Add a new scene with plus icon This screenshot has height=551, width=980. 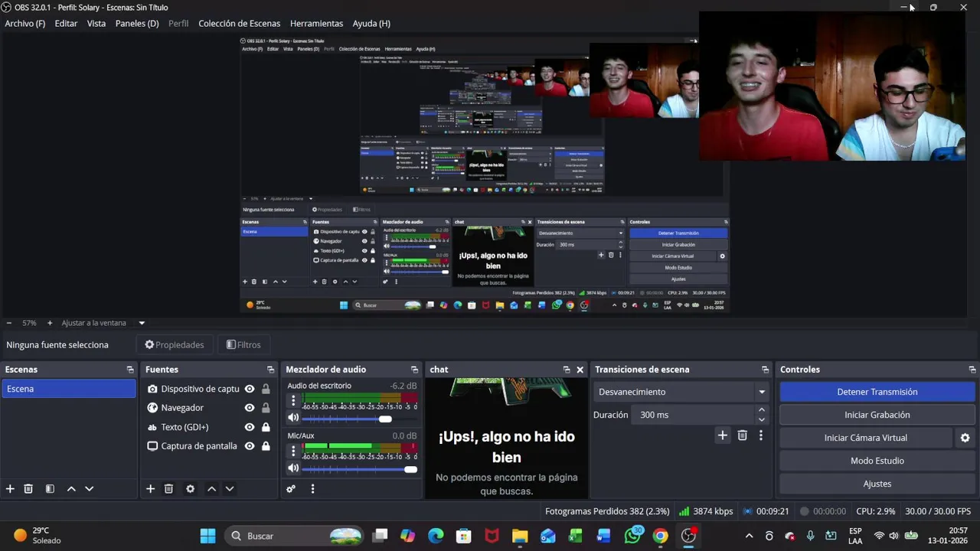[x=10, y=489]
